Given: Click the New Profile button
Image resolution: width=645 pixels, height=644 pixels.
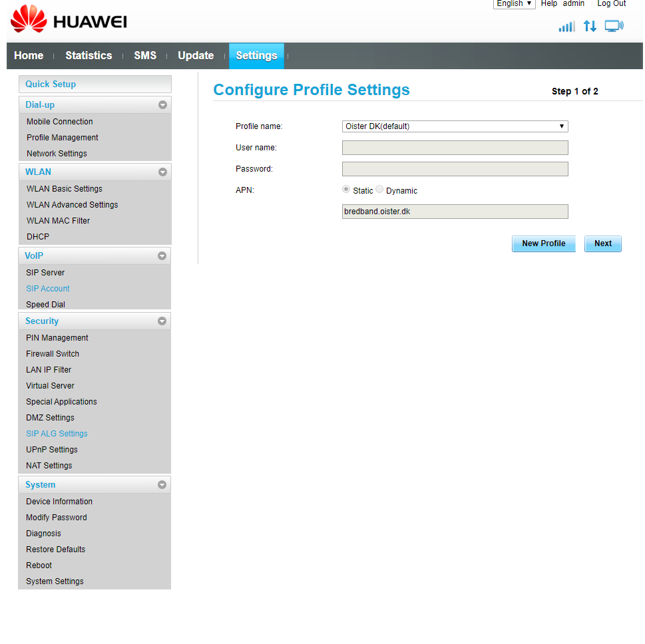Looking at the screenshot, I should tap(543, 243).
